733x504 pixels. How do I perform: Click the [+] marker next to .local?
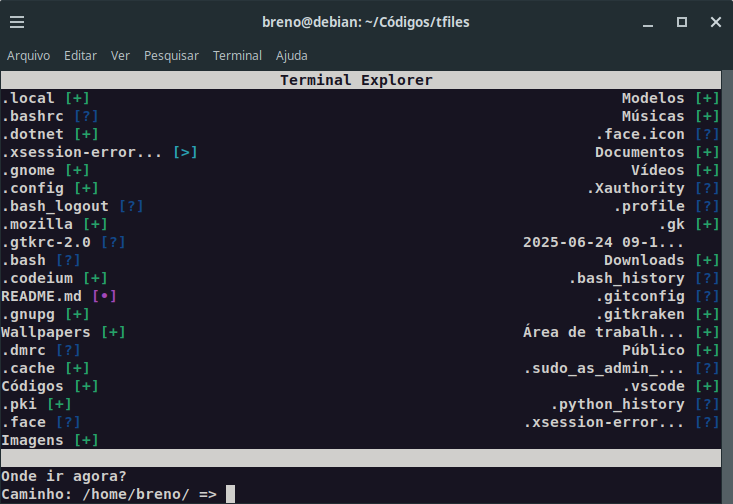77,98
